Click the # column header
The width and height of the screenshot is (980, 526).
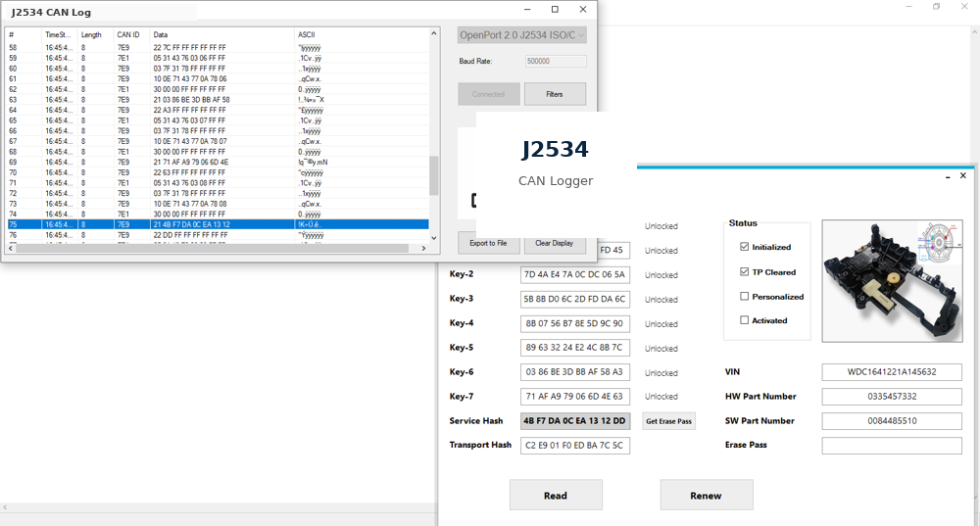(x=24, y=35)
